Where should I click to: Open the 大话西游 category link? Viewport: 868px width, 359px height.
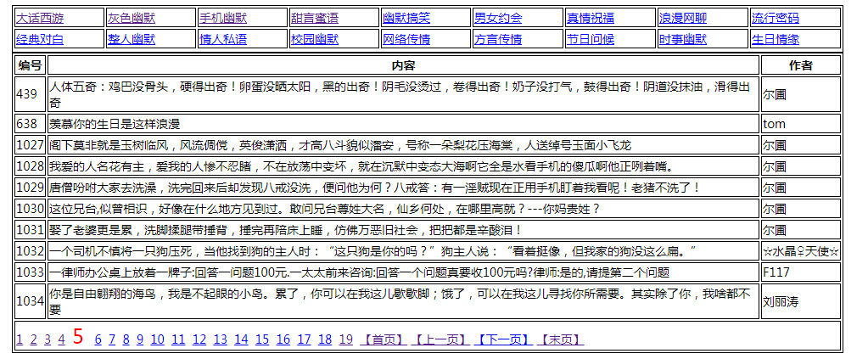[39, 18]
